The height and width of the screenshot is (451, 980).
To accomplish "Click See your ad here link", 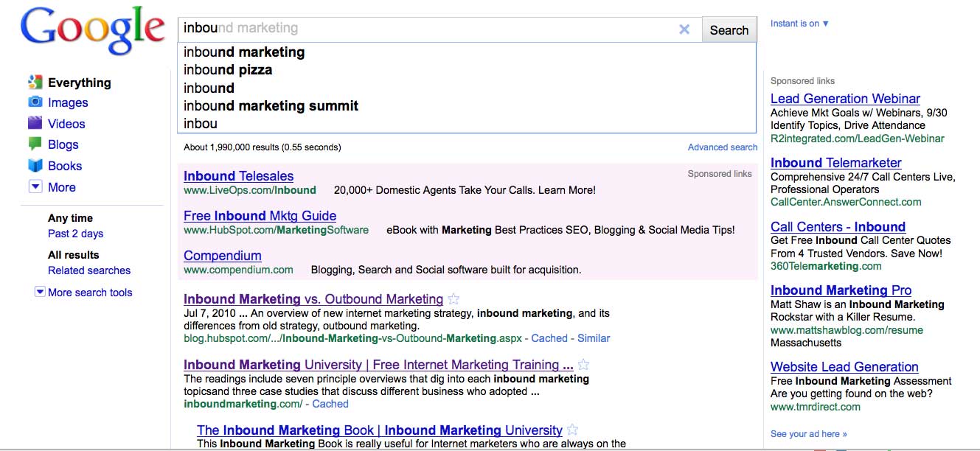I will click(x=809, y=434).
